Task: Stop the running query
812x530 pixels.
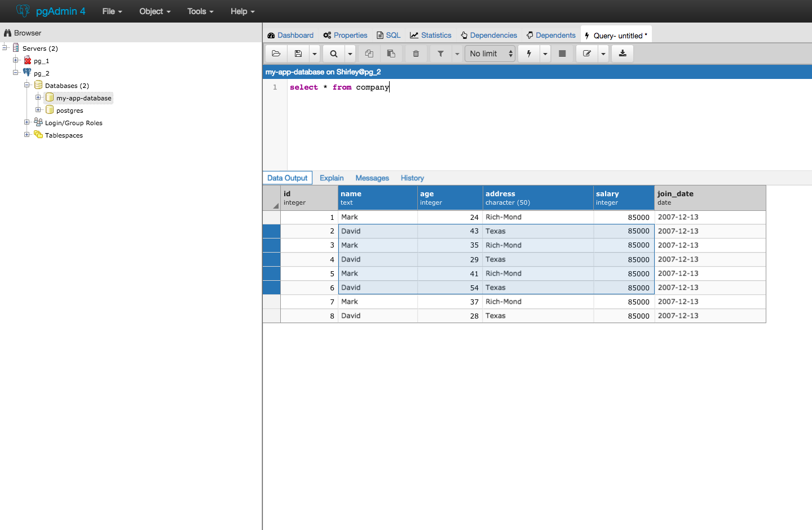Action: tap(562, 53)
